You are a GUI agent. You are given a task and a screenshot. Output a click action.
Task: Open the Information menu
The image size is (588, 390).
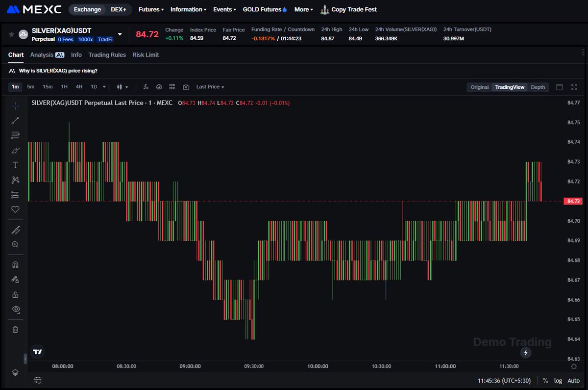pos(188,9)
